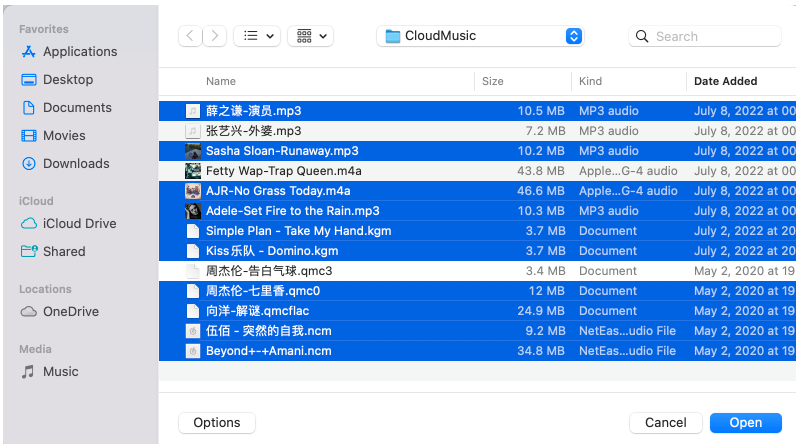This screenshot has height=444, width=796.
Task: Click the 3.4 MB size cell
Action: 546,271
